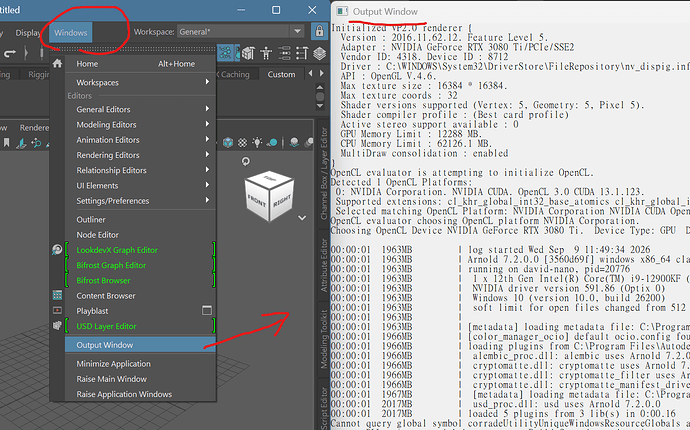The image size is (690, 430).
Task: Click shelf scroll up arrow
Action: [320, 87]
